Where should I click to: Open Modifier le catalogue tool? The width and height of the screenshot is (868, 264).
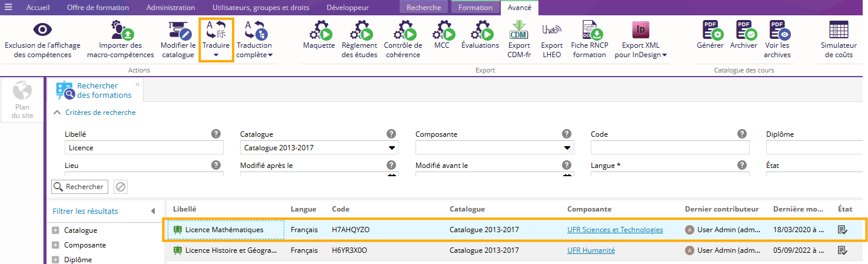pyautogui.click(x=178, y=31)
